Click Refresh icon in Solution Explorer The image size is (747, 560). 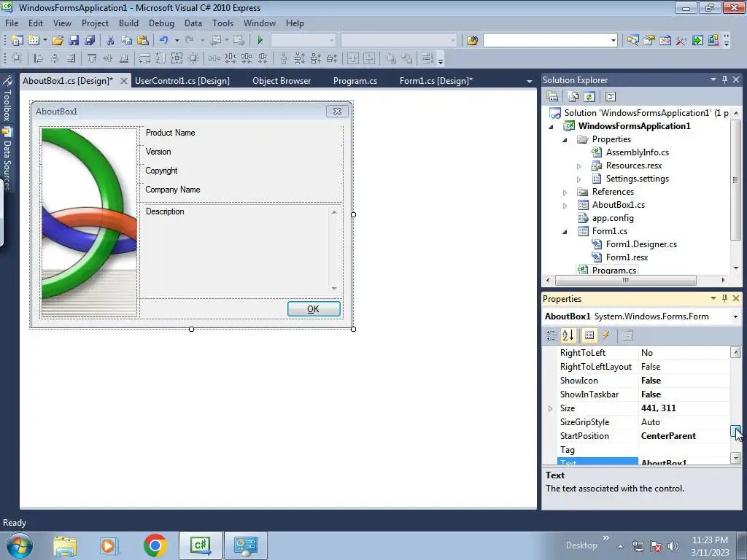click(589, 97)
